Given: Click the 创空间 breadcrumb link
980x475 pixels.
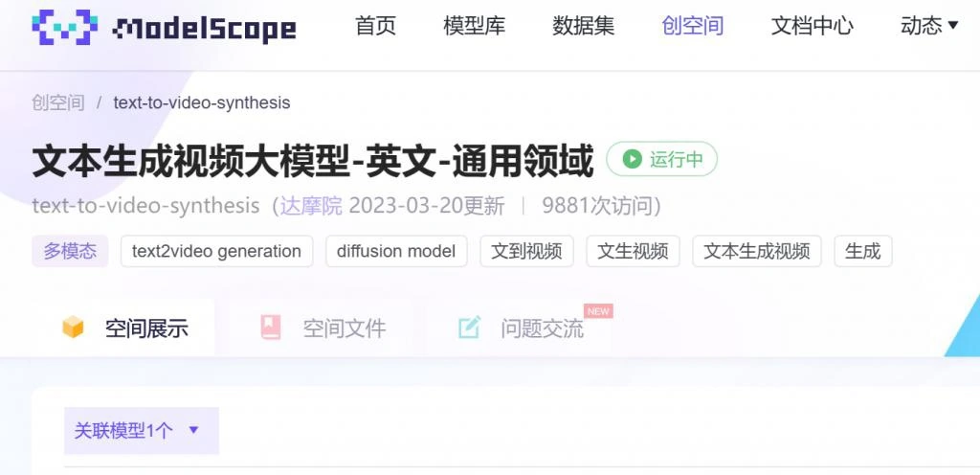Looking at the screenshot, I should 58,102.
